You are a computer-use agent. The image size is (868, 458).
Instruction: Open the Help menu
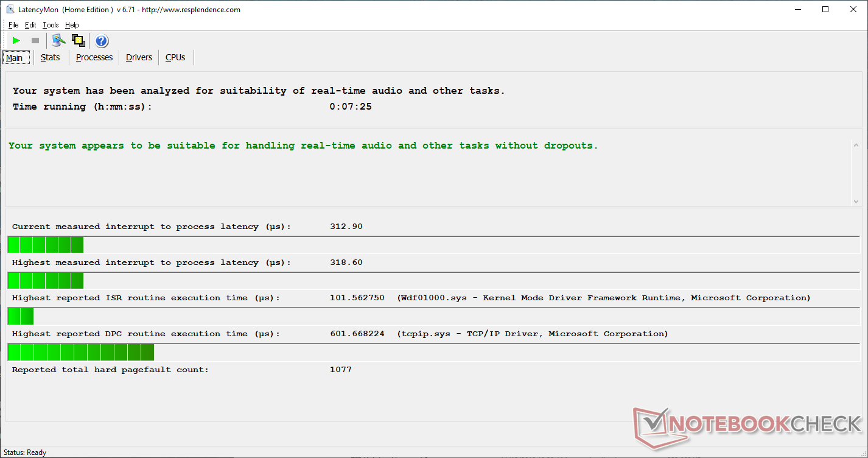click(72, 25)
